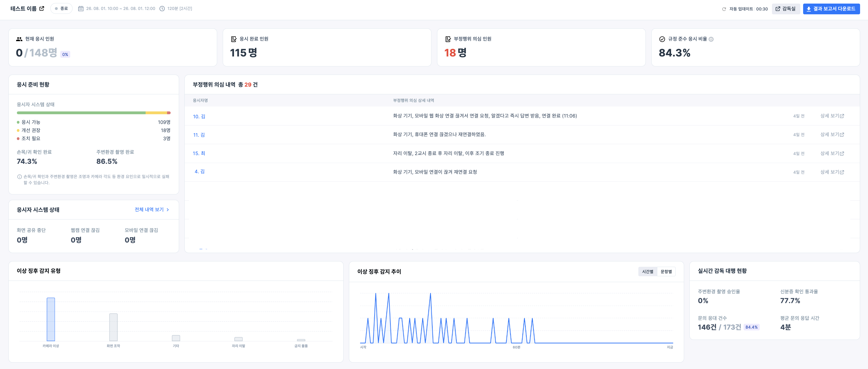Switch the trend chart to 시간별

(x=647, y=272)
